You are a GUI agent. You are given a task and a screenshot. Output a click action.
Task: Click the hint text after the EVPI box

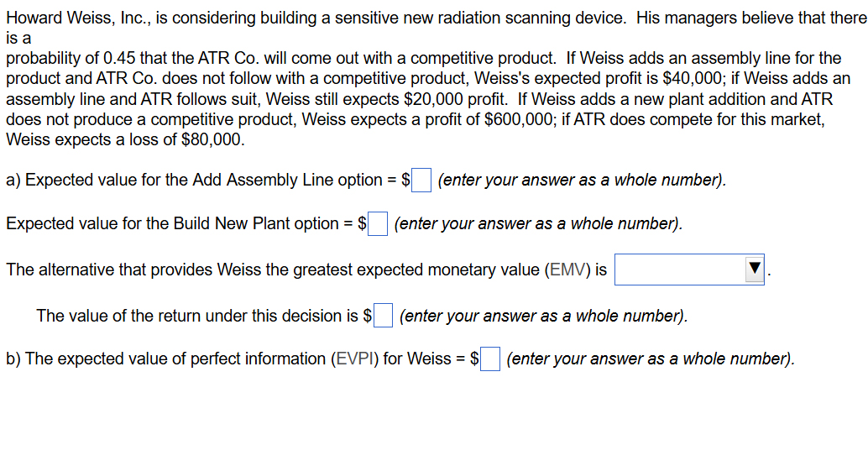[651, 359]
